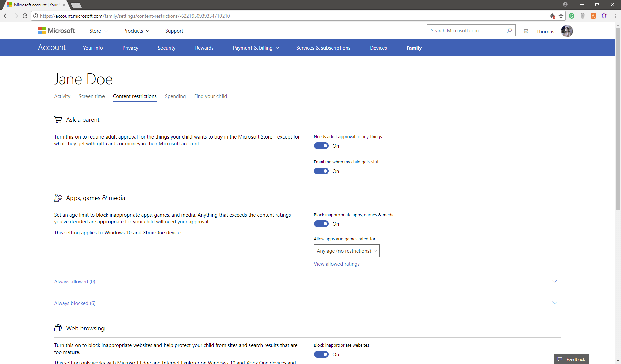Switch to the Activity tab

pyautogui.click(x=62, y=96)
